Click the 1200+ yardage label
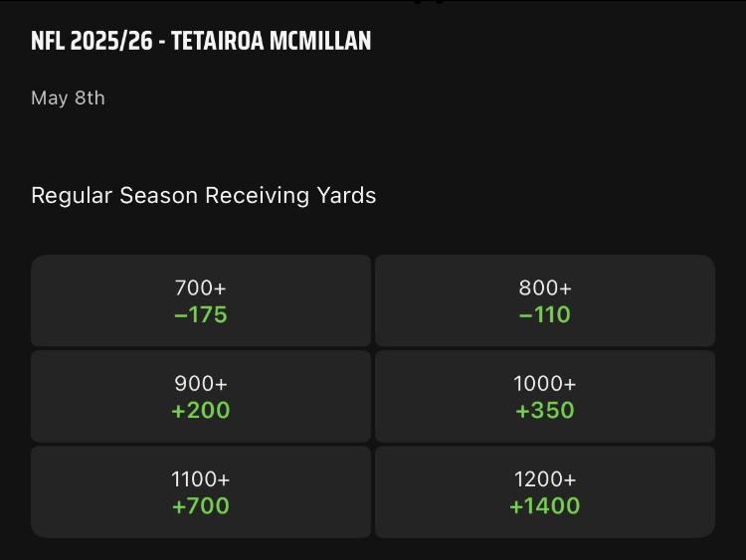The image size is (746, 560). [x=544, y=479]
